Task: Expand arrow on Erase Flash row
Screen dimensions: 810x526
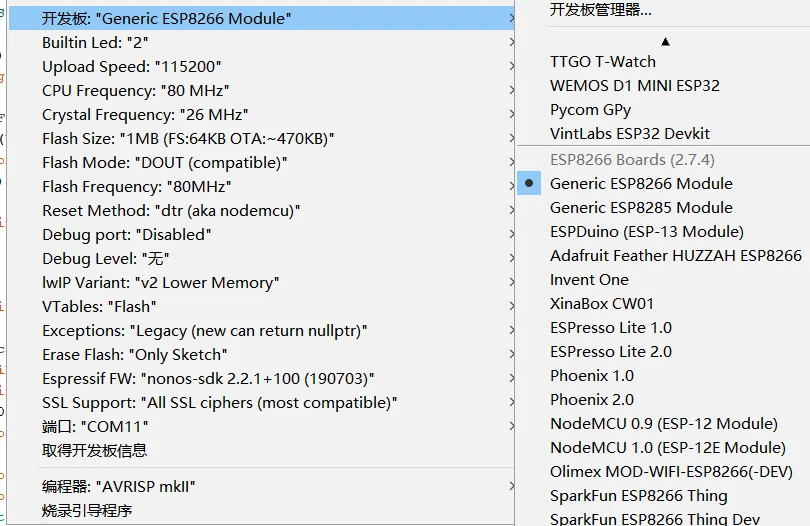Action: click(x=511, y=354)
